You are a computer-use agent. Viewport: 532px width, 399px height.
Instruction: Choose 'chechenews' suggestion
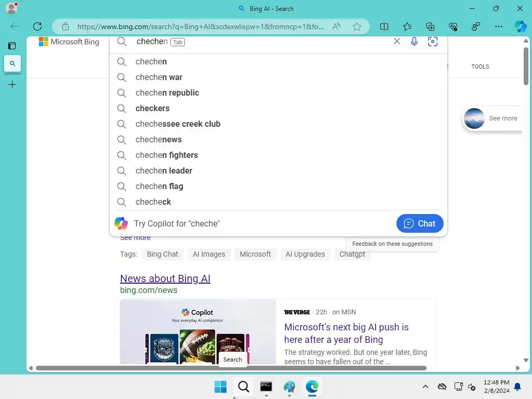click(278, 139)
